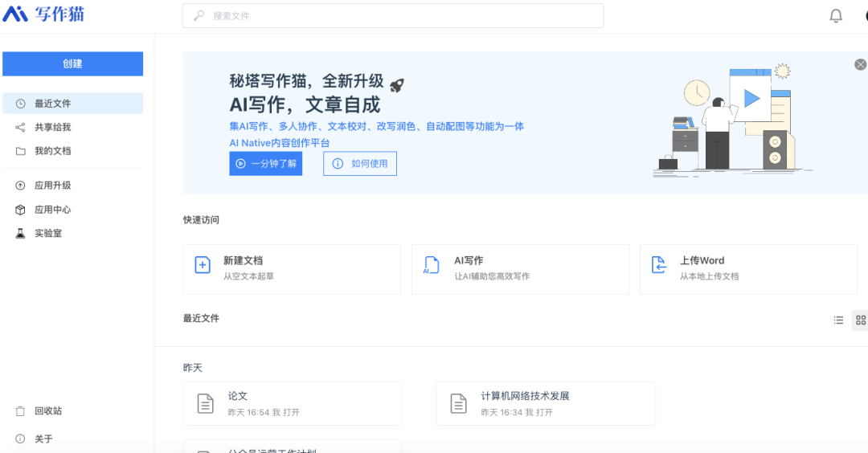Click the 写作猫 logo icon
868x453 pixels.
point(15,14)
